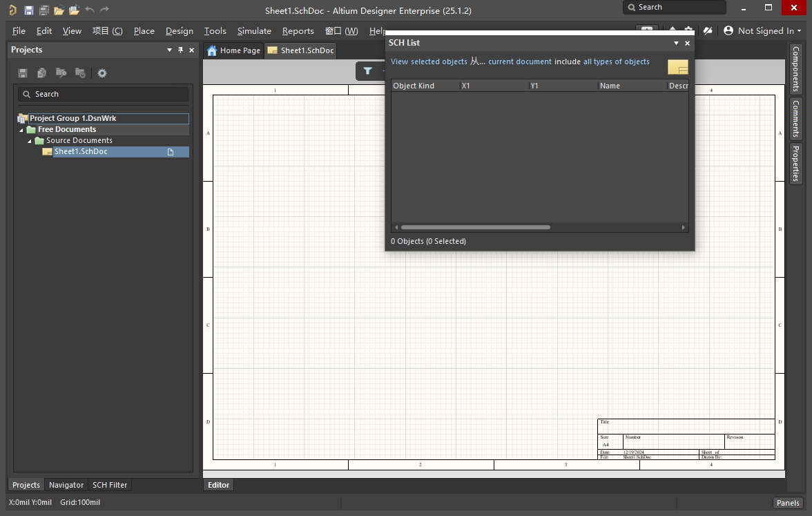The width and height of the screenshot is (812, 516).
Task: Click the selection filter funnel icon
Action: [367, 71]
